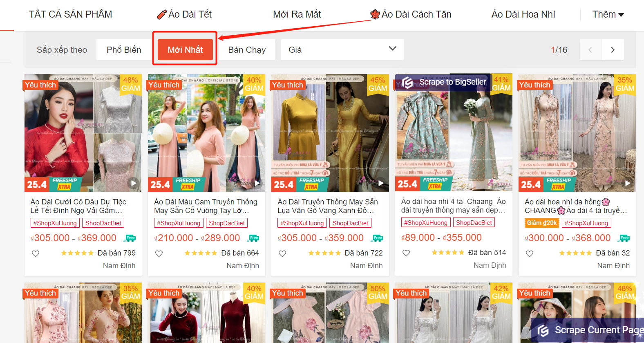Screen dimensions: 644x343
Task: Sort products by Phổ Biến
Action: [124, 50]
